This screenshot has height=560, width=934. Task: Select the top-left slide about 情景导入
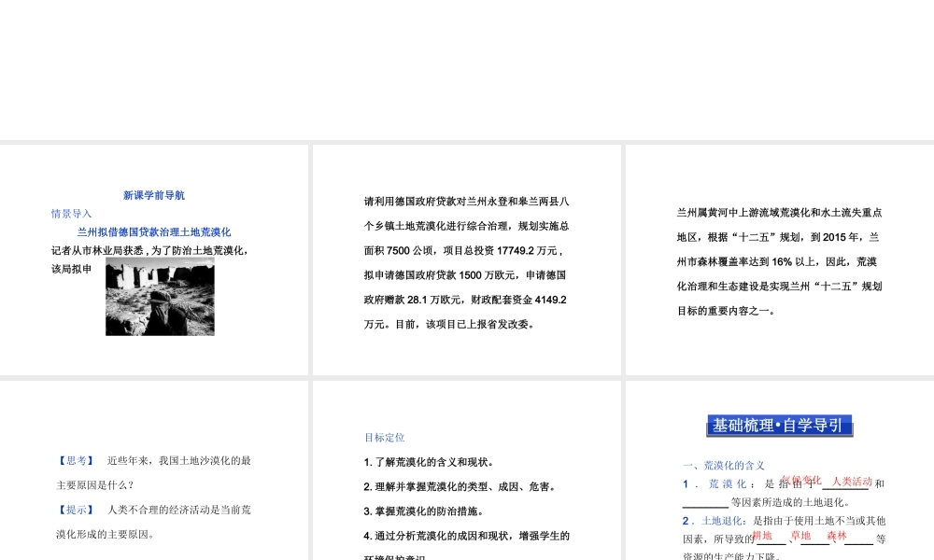click(154, 259)
